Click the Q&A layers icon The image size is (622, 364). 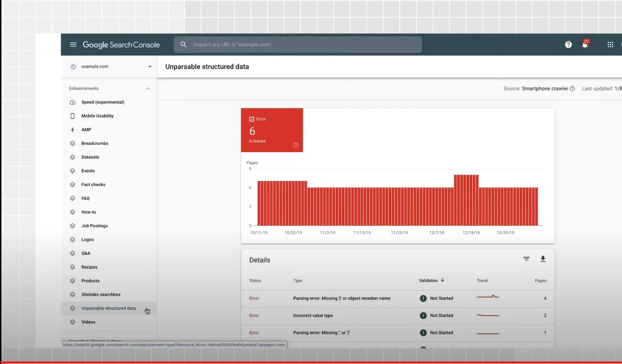pyautogui.click(x=73, y=253)
